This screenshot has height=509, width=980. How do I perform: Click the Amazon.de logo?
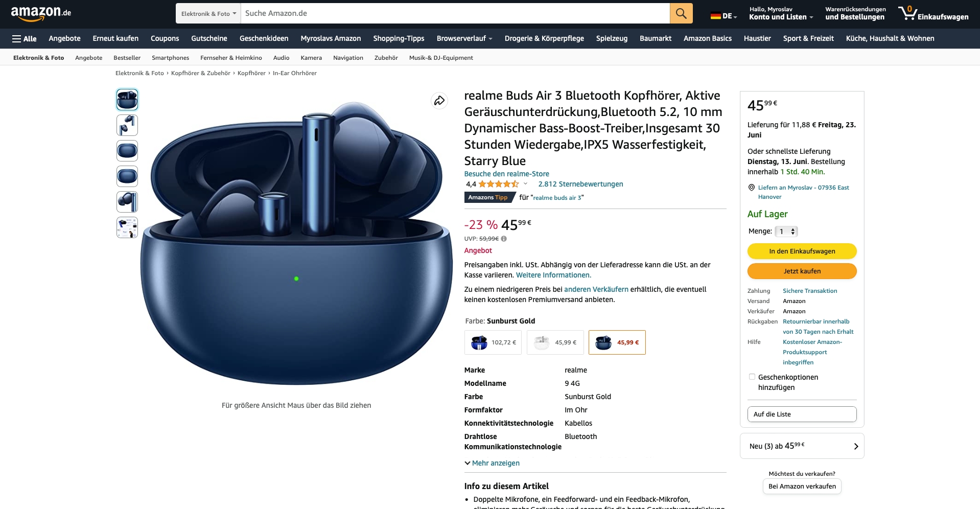[x=41, y=13]
